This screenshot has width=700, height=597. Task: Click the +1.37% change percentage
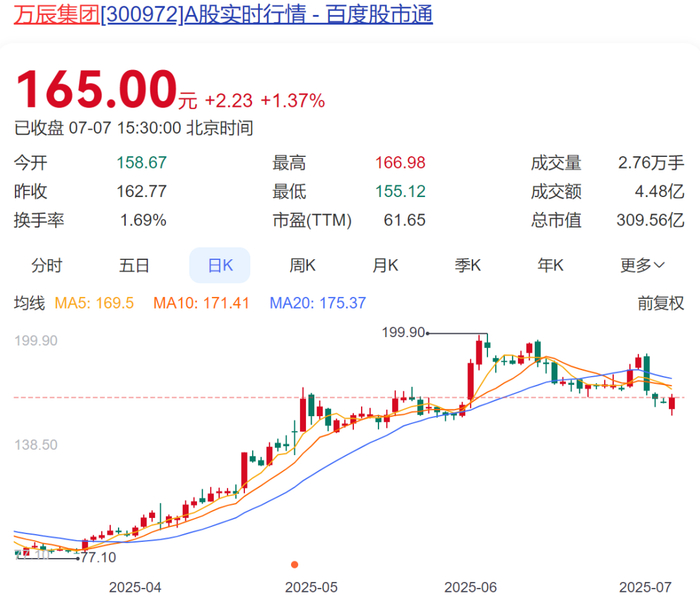pyautogui.click(x=293, y=101)
